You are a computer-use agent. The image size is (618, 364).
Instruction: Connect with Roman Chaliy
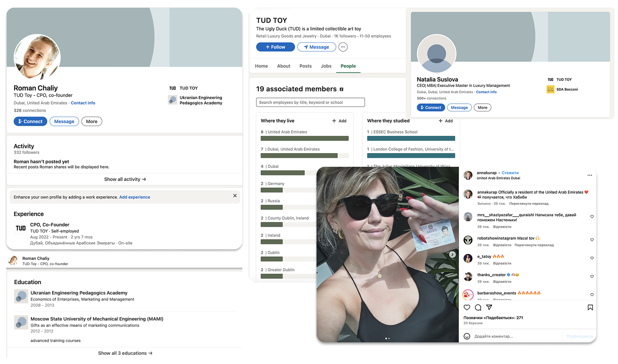(30, 121)
